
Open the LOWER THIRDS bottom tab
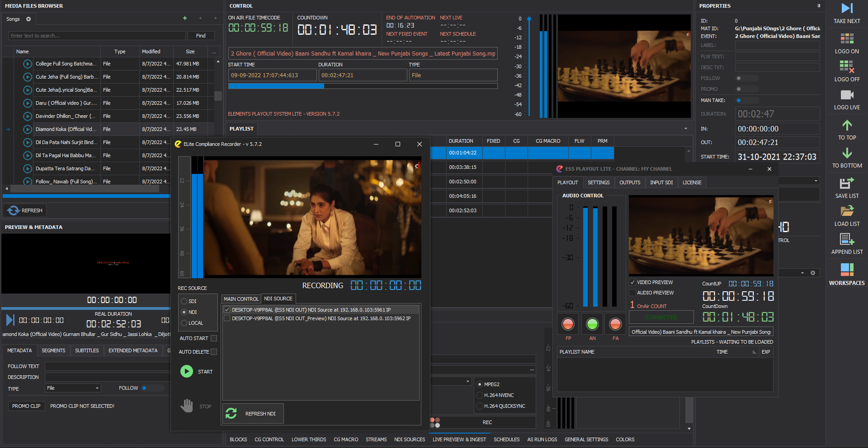(309, 439)
